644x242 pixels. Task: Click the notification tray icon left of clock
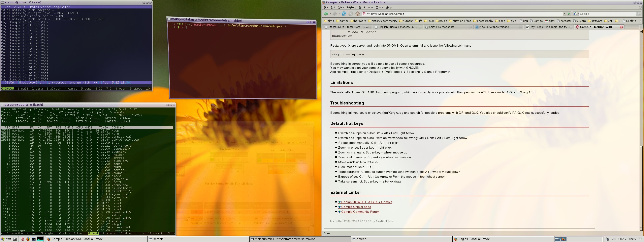[x=607, y=239]
